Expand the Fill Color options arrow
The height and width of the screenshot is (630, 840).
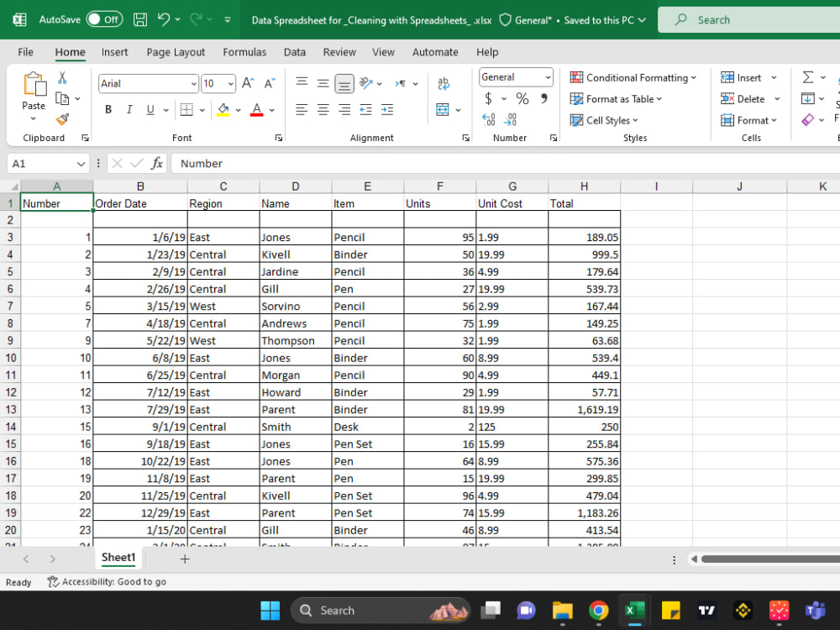(238, 110)
